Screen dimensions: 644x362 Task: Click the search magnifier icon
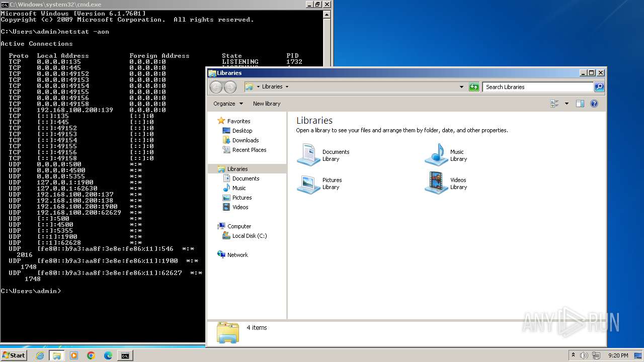click(x=599, y=87)
